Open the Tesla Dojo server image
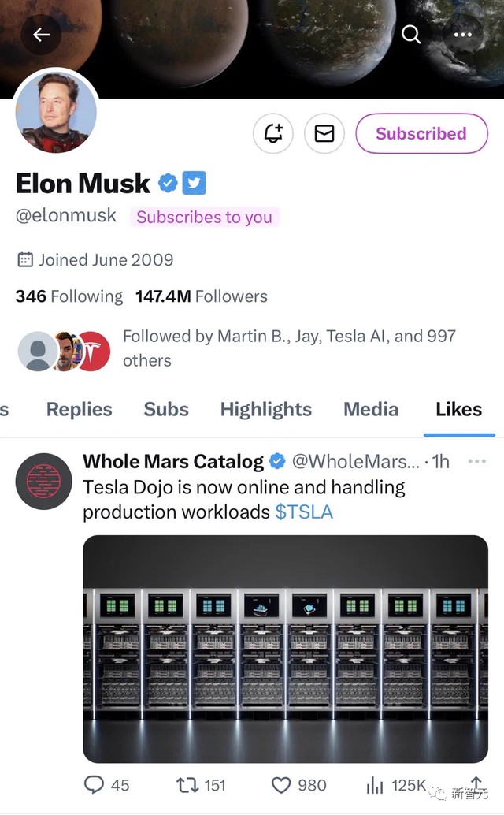The height and width of the screenshot is (815, 504). (285, 649)
